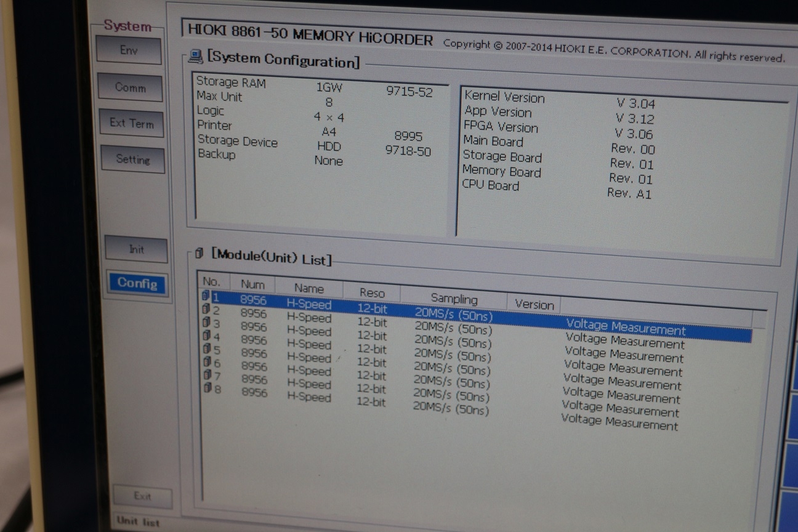Click the 'HDD' value
798x532 pixels.
point(329,147)
